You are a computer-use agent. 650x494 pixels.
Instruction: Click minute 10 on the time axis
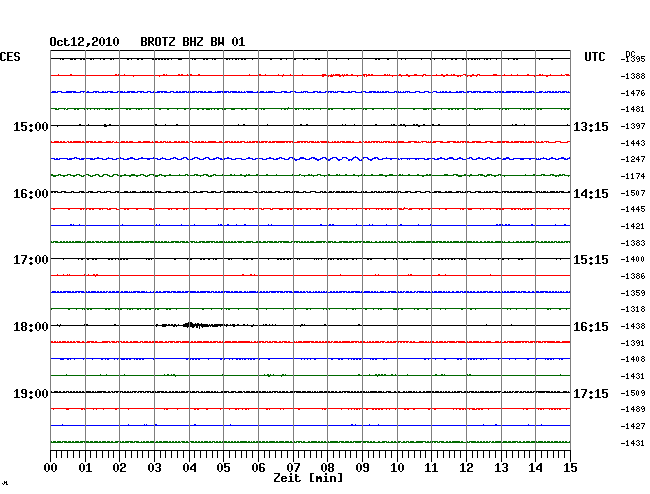click(397, 467)
